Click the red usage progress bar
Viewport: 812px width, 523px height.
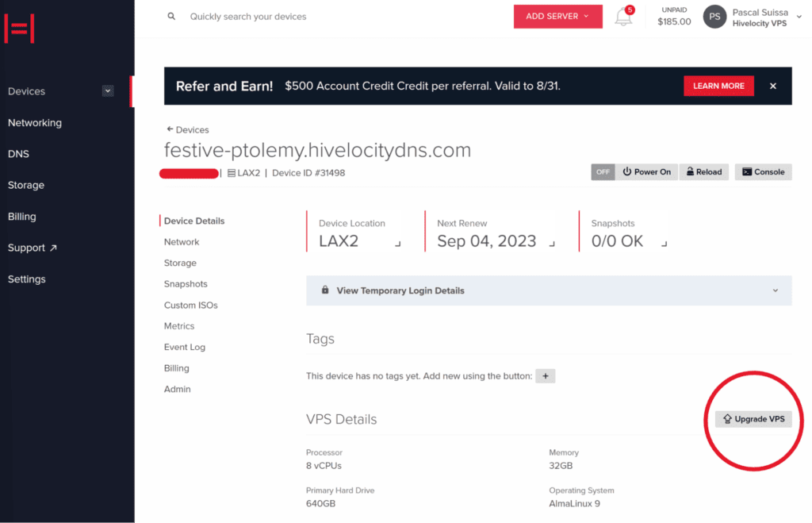tap(189, 172)
